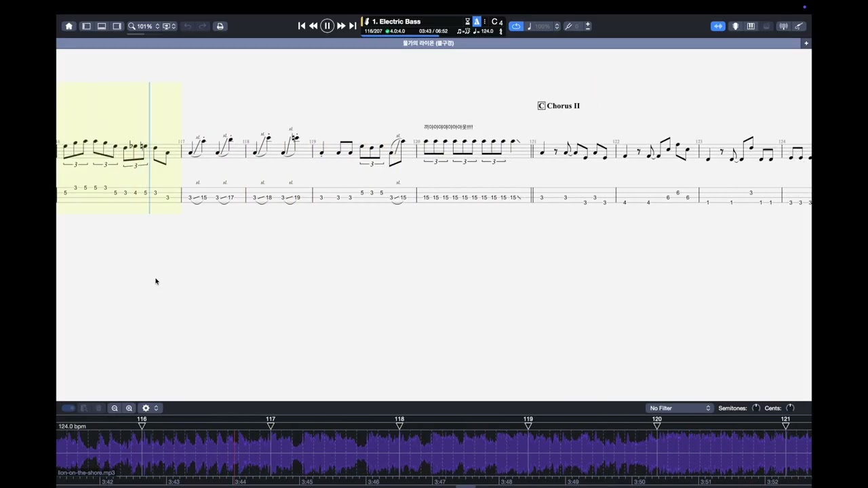
Task: Click the tonality transpose fork icon
Action: point(568,26)
